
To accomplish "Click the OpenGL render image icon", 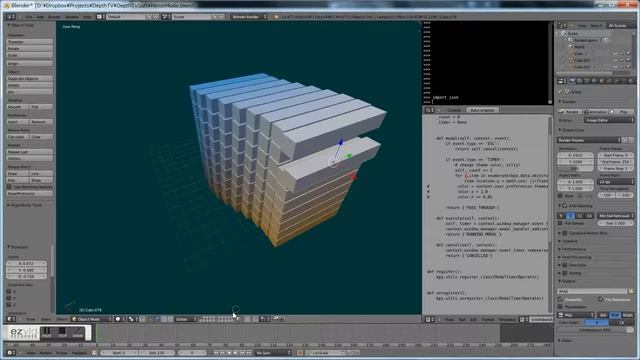I will tap(275, 319).
